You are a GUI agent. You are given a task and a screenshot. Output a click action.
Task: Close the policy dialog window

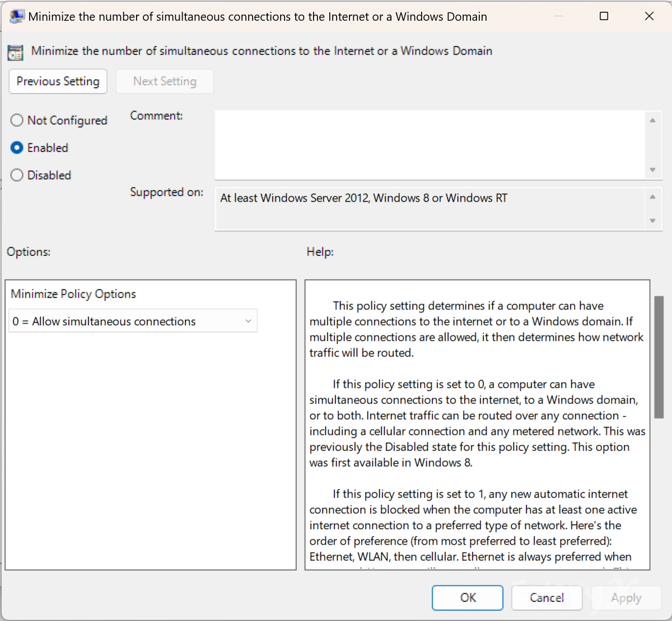649,16
